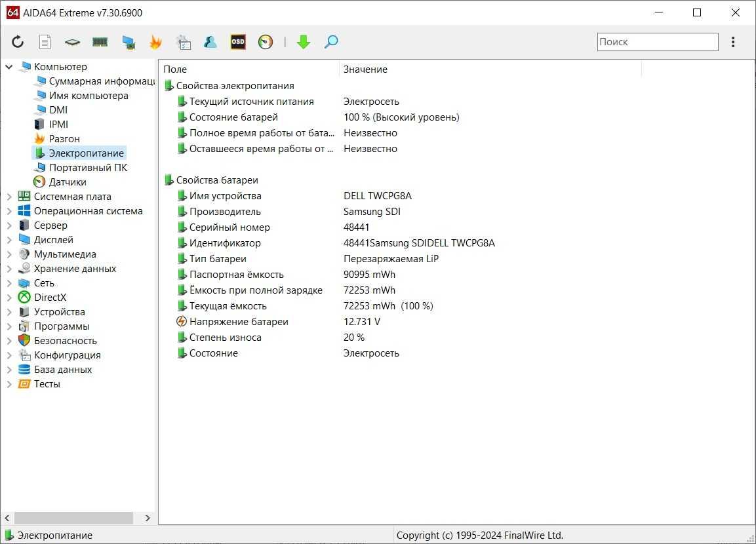The width and height of the screenshot is (756, 544).
Task: Open the three-dot options menu
Action: coord(733,42)
